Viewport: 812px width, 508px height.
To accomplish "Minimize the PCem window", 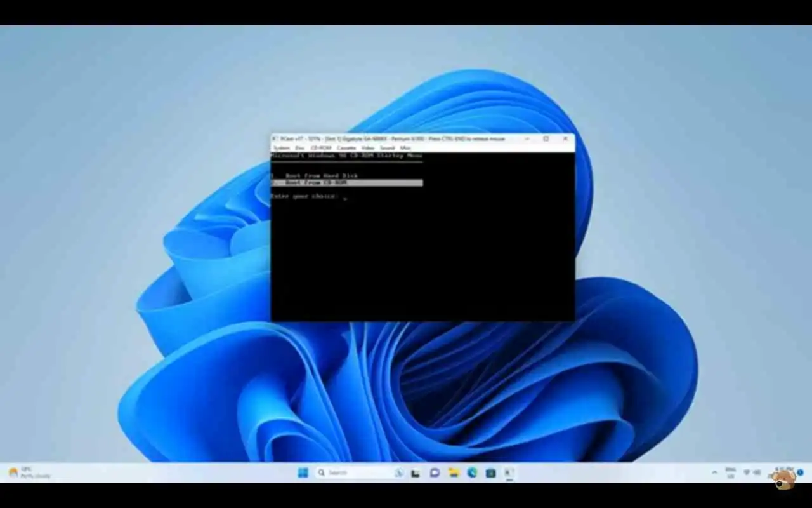I will [527, 138].
